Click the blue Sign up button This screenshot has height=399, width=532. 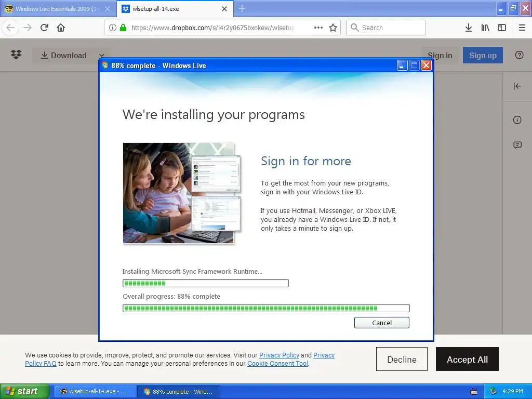tap(483, 55)
